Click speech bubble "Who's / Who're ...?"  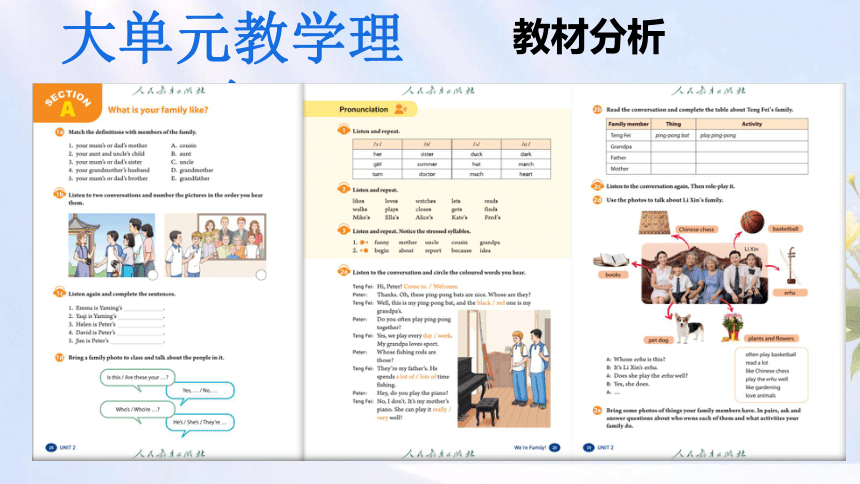[137, 409]
